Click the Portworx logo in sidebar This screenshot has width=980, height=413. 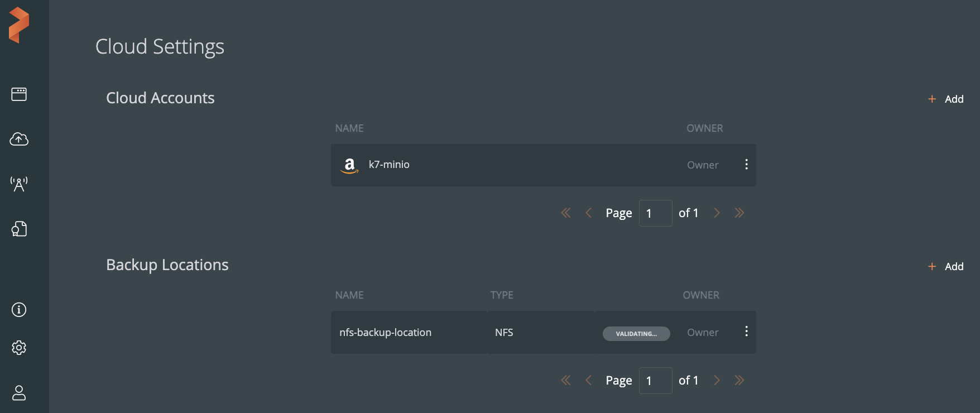[x=19, y=25]
